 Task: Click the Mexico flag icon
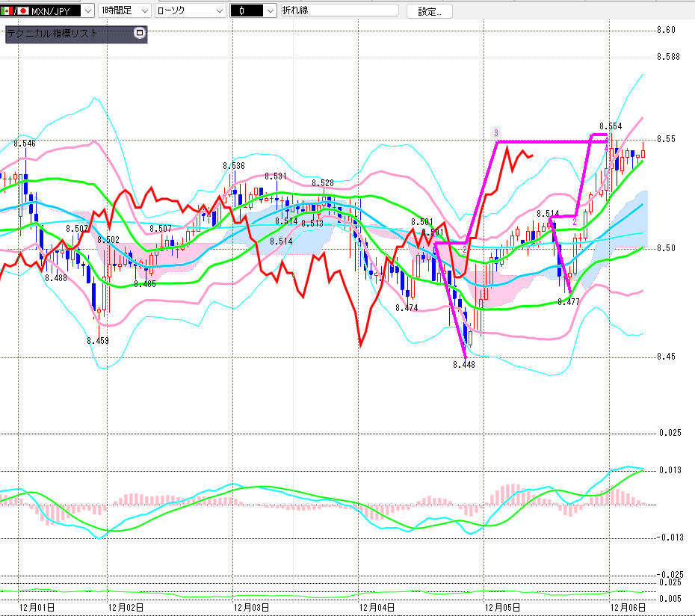(x=7, y=10)
